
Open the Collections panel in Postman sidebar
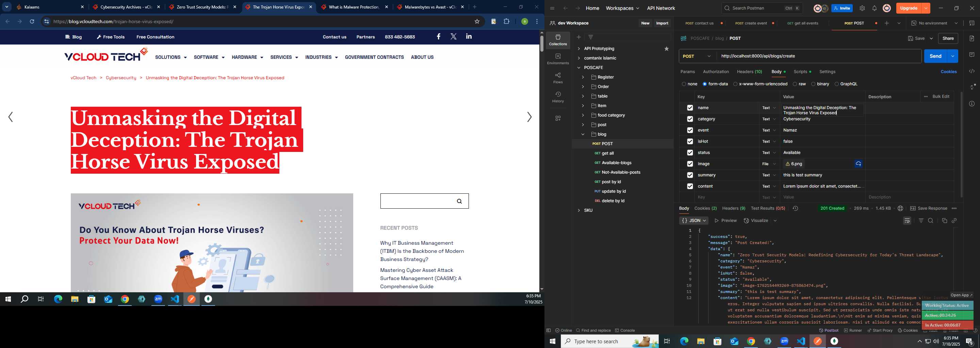[x=558, y=40]
